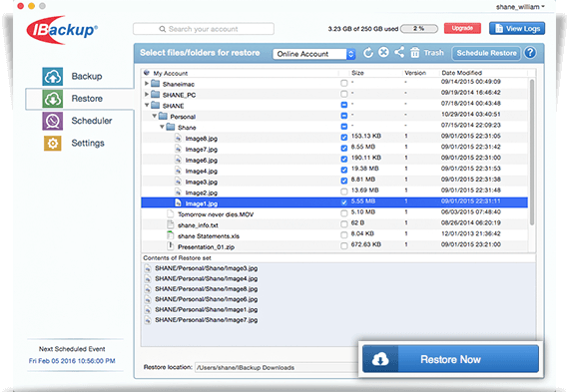Viewport: 569px width, 392px height.
Task: Click the refresh icon in toolbar
Action: tap(368, 53)
